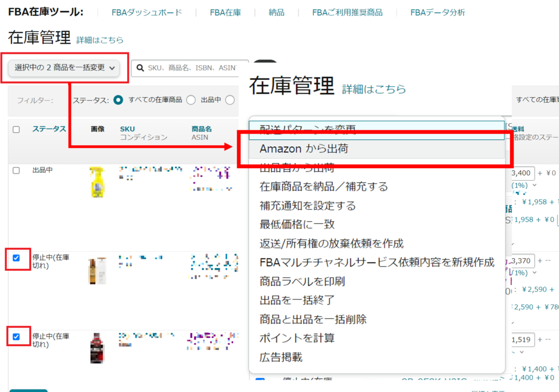Open the FBAダッシュボード link

(146, 13)
